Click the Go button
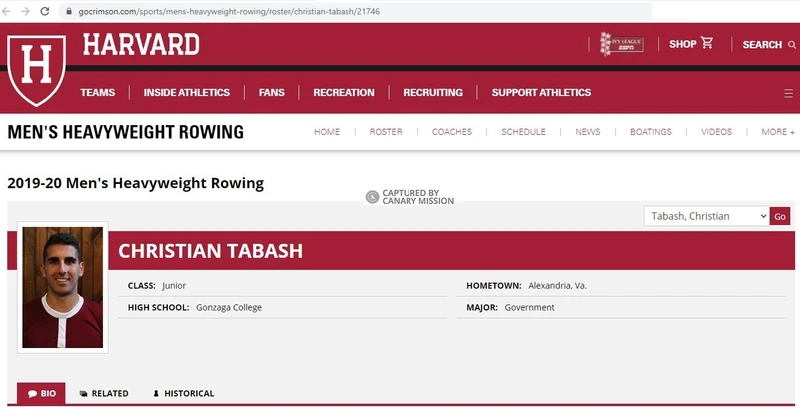The width and height of the screenshot is (800, 412). click(780, 216)
